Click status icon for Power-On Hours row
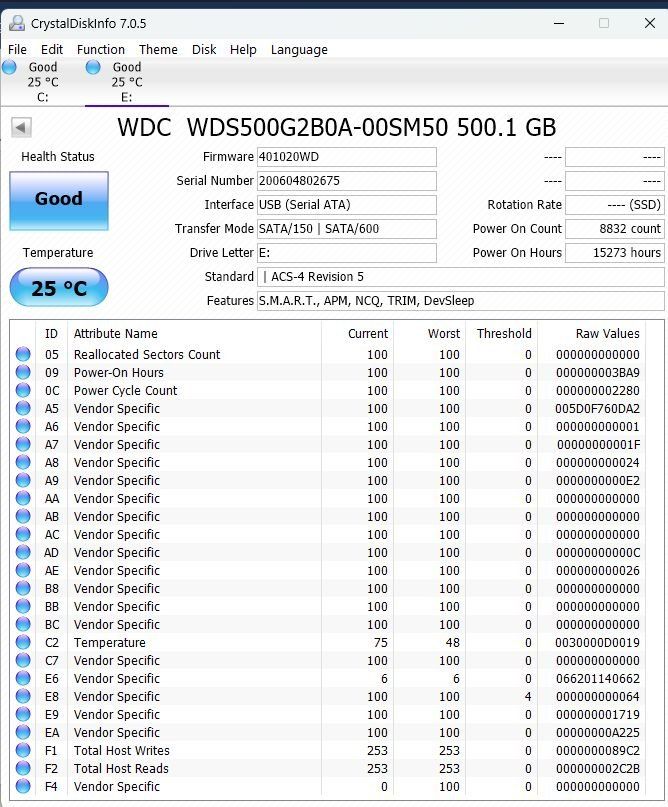 coord(23,372)
